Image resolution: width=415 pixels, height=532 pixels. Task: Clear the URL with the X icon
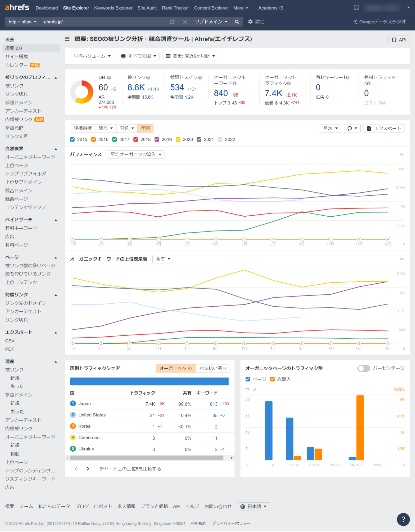pos(185,22)
